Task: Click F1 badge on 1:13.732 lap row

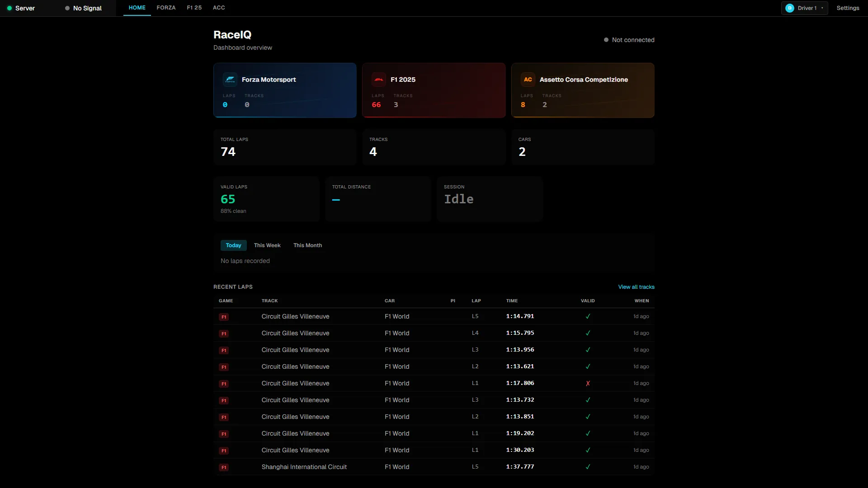Action: [x=224, y=400]
